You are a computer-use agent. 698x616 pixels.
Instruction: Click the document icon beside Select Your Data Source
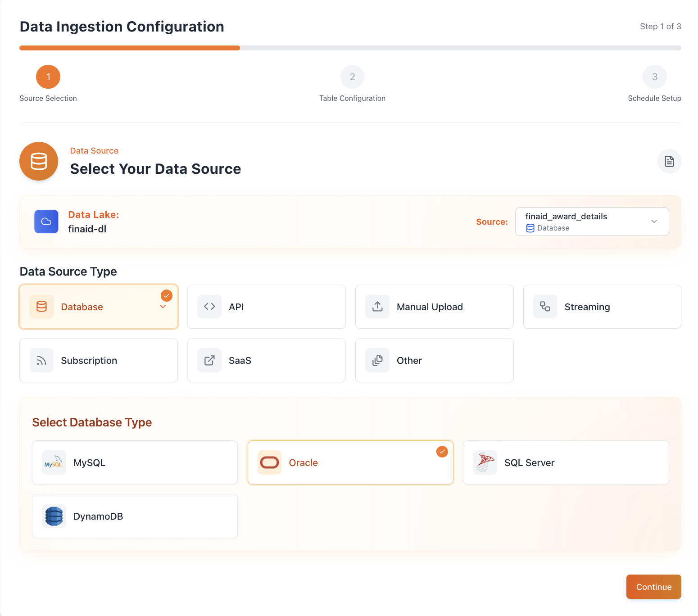669,161
